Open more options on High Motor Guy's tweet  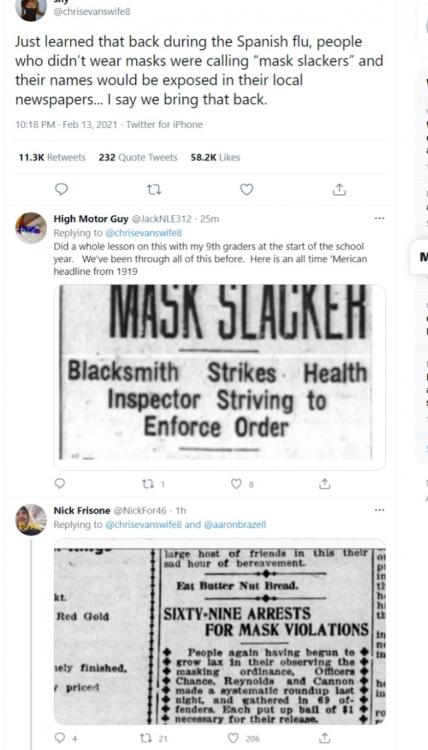pyautogui.click(x=379, y=219)
